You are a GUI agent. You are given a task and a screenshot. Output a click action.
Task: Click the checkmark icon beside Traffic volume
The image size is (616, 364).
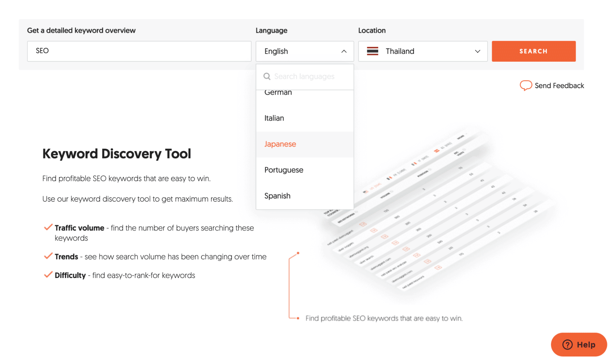pyautogui.click(x=48, y=227)
